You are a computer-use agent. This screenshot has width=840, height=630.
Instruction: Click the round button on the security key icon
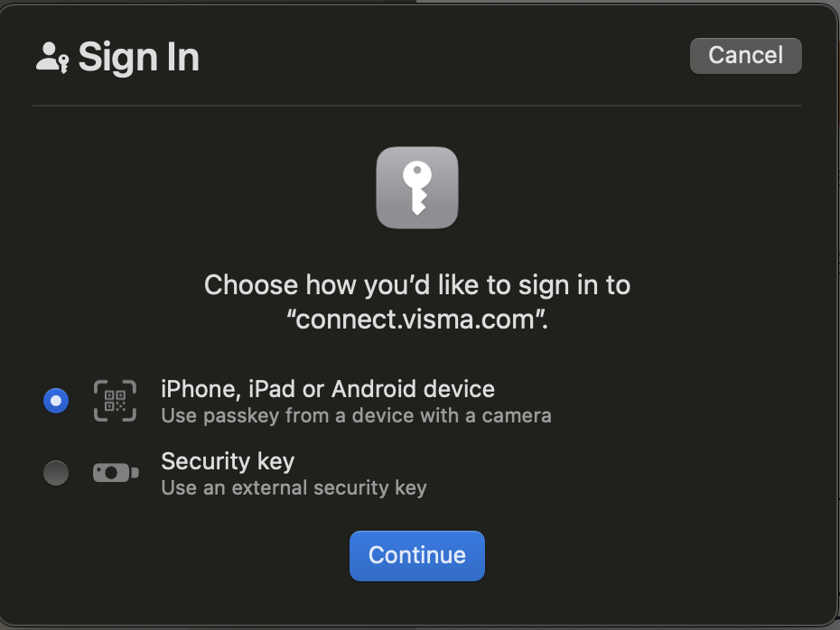111,472
